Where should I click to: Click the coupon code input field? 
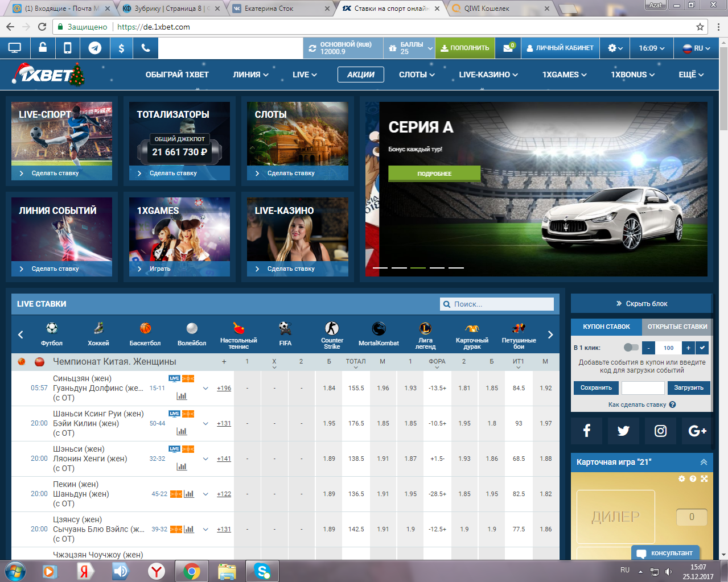tap(643, 388)
